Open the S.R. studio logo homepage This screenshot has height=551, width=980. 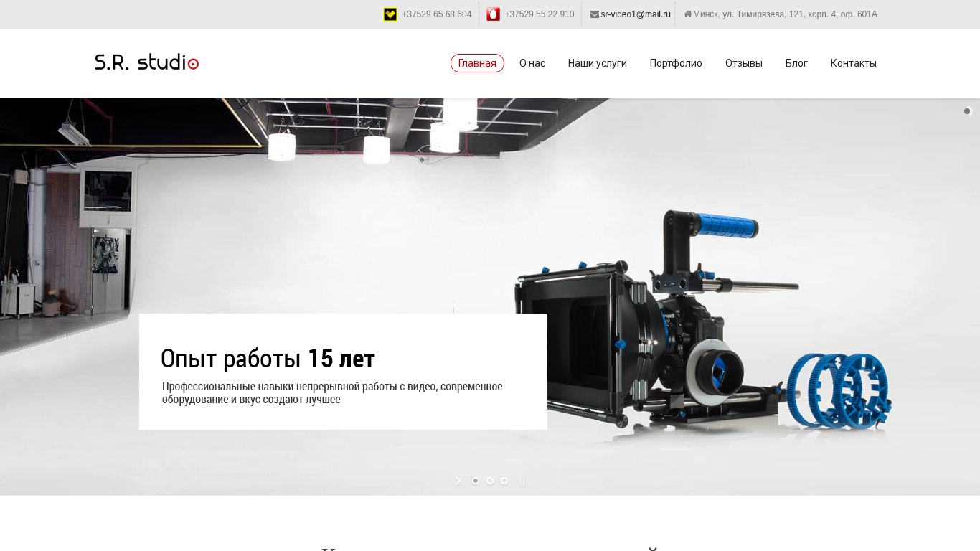pyautogui.click(x=147, y=62)
